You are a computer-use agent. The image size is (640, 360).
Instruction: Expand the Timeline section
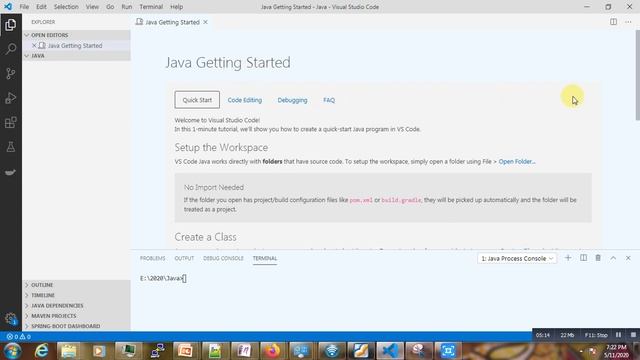coord(77,295)
